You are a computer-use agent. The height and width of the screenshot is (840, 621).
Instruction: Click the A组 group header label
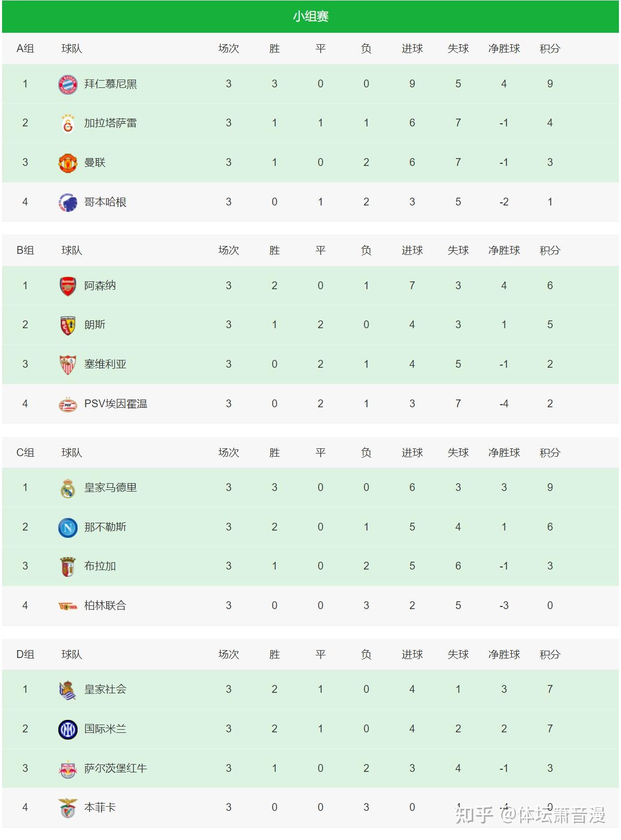click(x=25, y=49)
